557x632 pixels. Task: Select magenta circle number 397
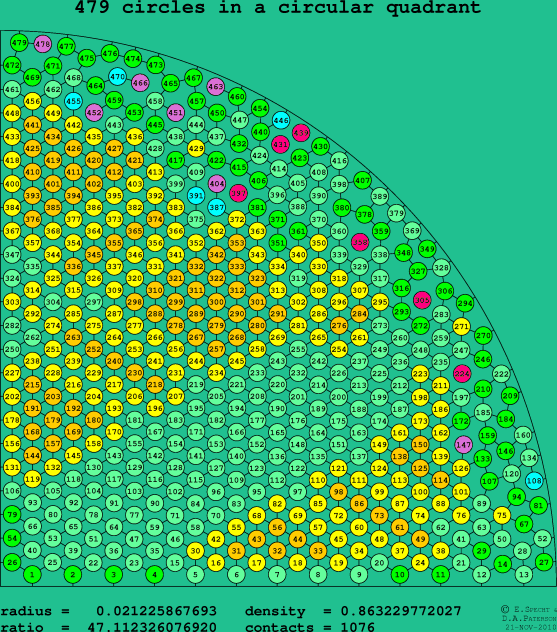(238, 193)
